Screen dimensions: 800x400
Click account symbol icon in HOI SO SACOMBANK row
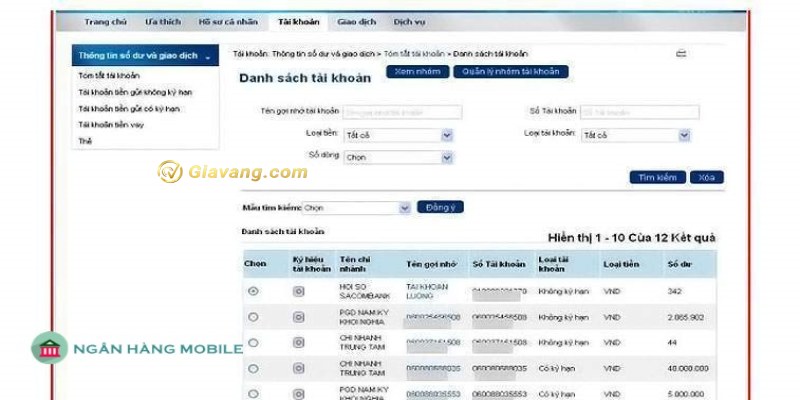(298, 291)
